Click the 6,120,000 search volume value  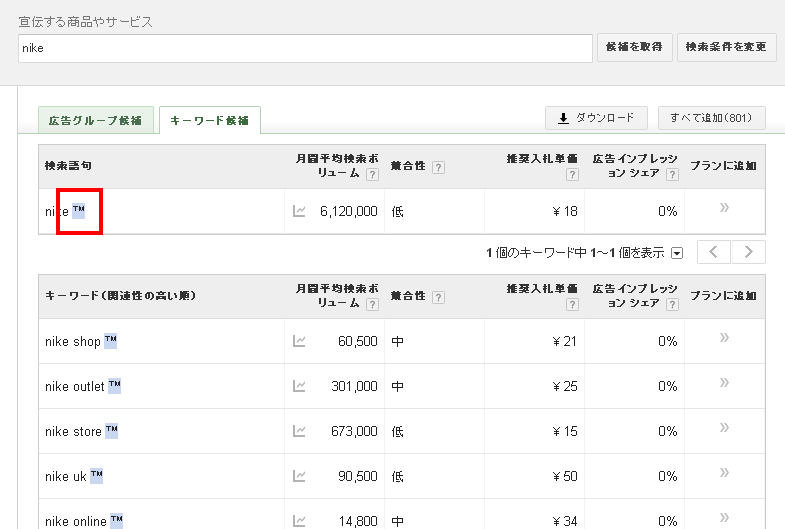point(349,212)
